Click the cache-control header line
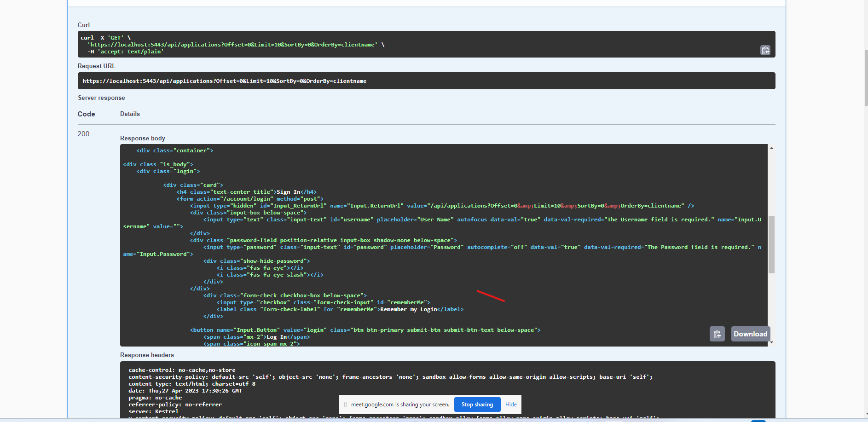868x422 pixels. tap(182, 370)
